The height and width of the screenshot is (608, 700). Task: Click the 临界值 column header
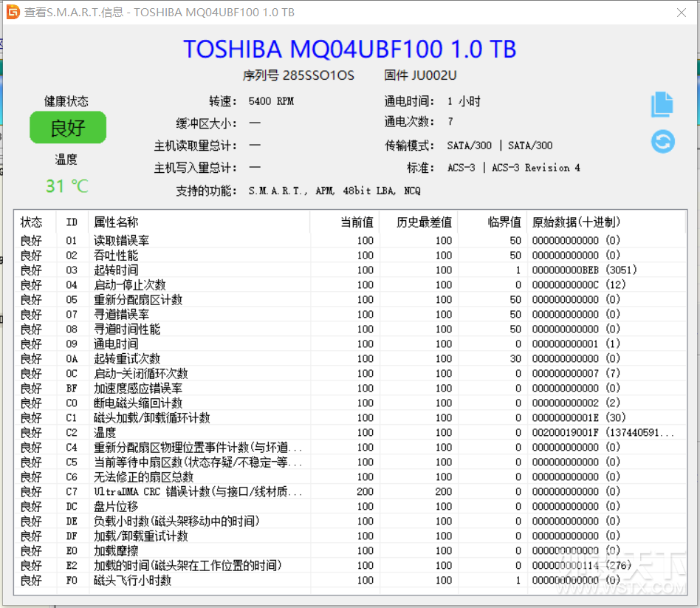493,222
